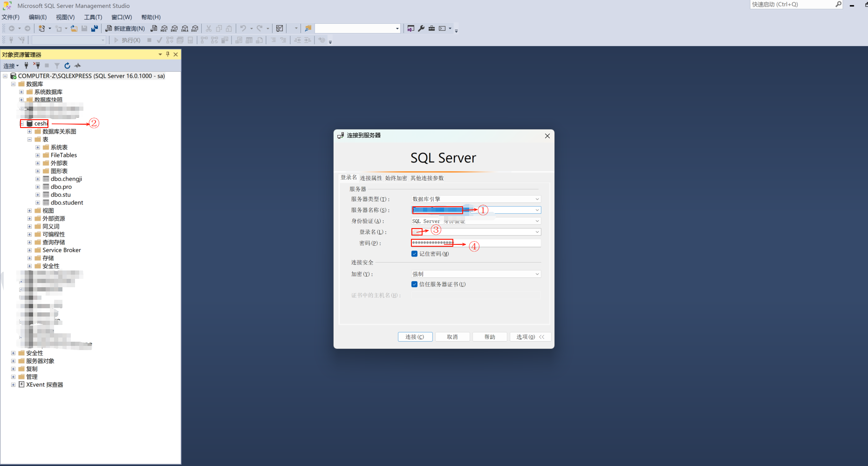868x466 pixels.
Task: Open the 窗口(W) menu
Action: click(122, 17)
